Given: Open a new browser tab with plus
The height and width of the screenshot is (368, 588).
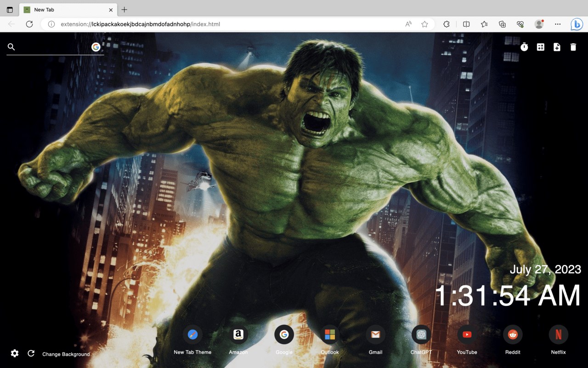Looking at the screenshot, I should (124, 10).
